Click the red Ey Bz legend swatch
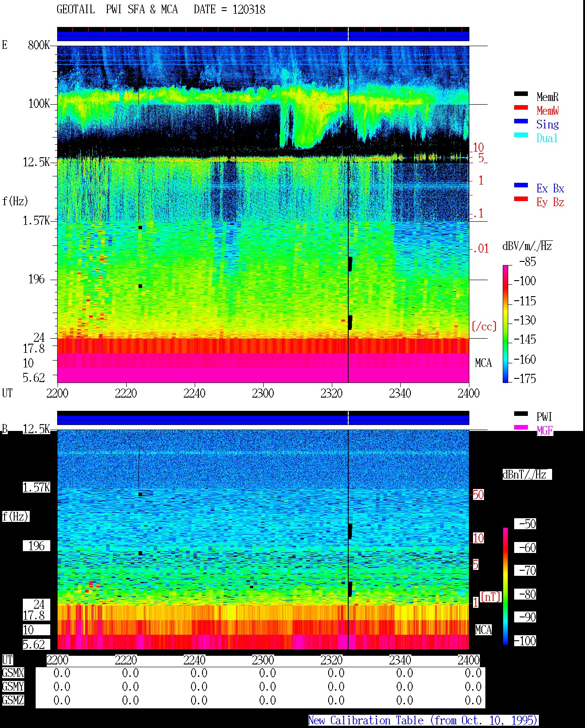The width and height of the screenshot is (585, 728). [521, 199]
